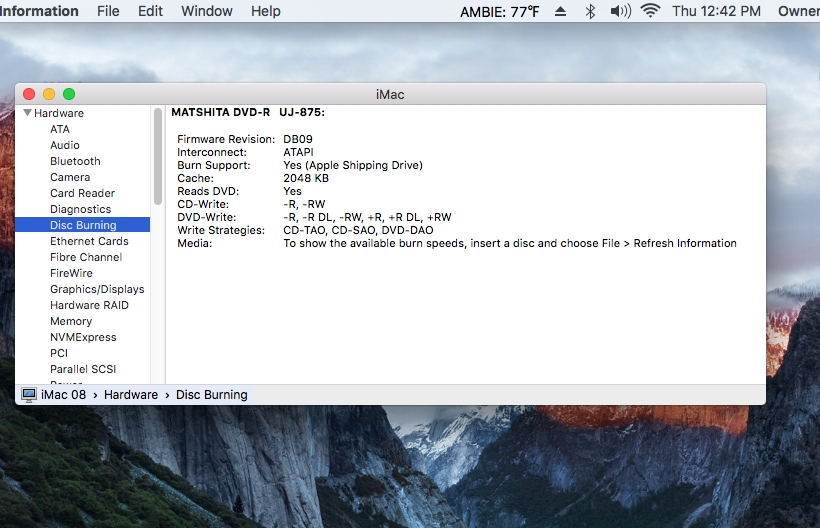
Task: Zoom the iMac window with green button
Action: (69, 94)
